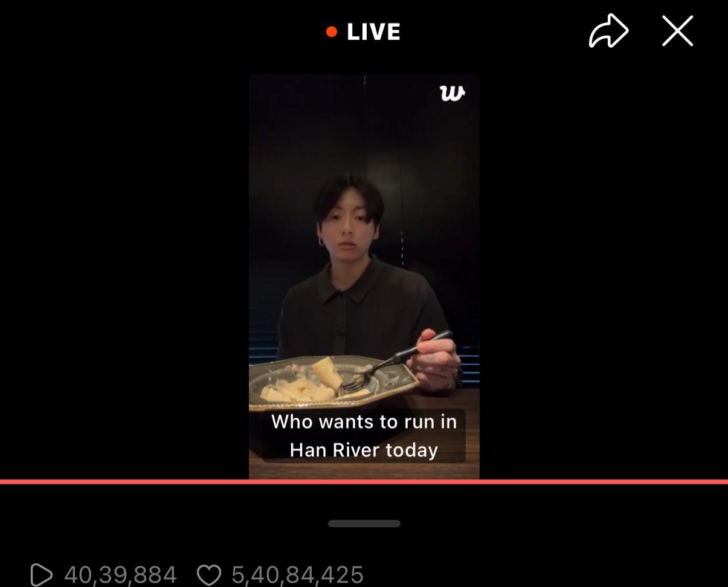
Task: Select the LIVE label at the top
Action: tap(373, 32)
